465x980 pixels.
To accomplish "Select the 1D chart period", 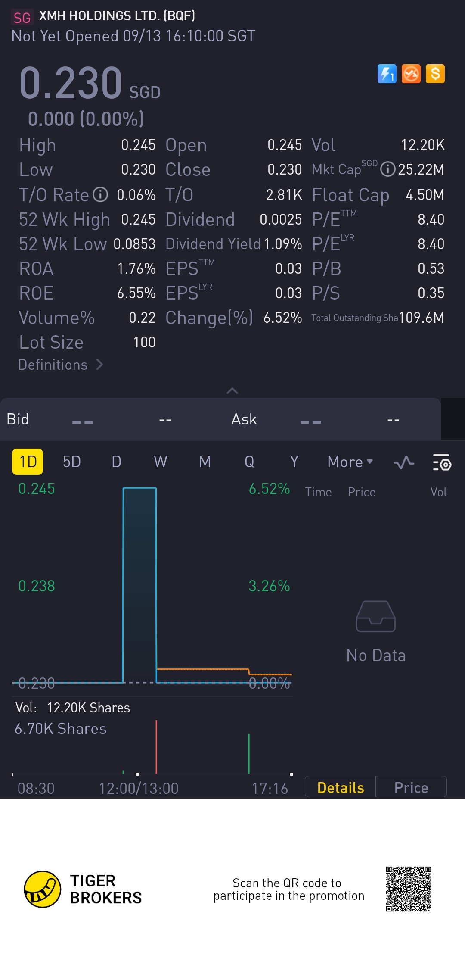I will pyautogui.click(x=28, y=462).
